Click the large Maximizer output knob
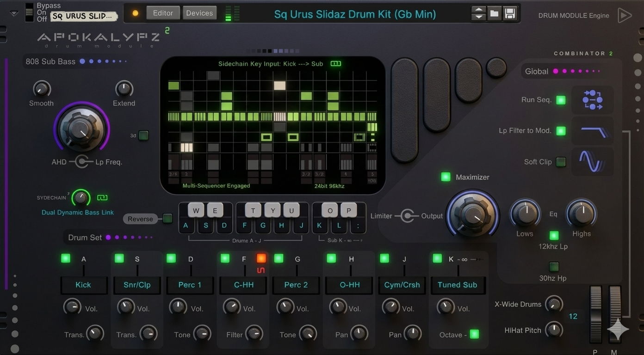Image resolution: width=644 pixels, height=355 pixels. point(472,215)
